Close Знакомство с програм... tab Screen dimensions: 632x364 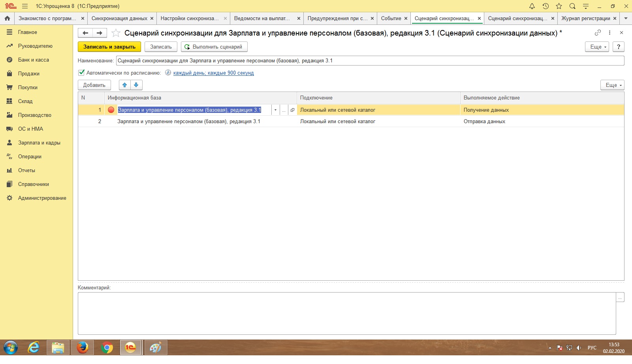coord(83,18)
